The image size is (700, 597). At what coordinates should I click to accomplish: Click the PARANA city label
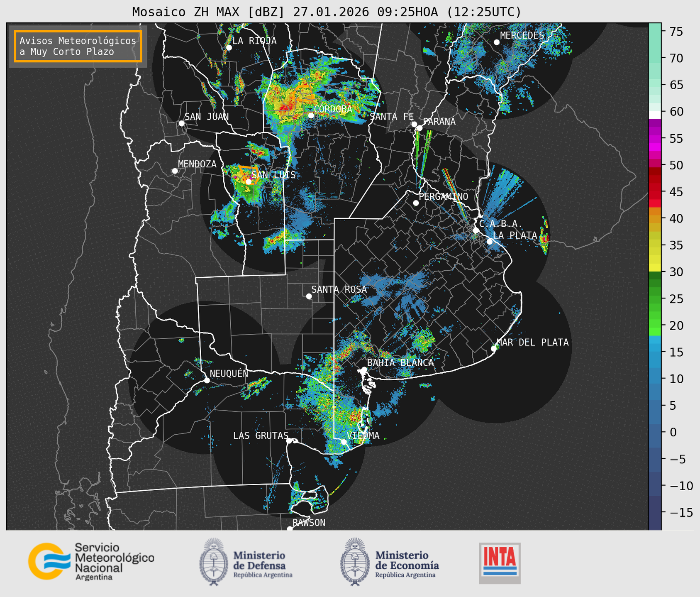tap(439, 122)
